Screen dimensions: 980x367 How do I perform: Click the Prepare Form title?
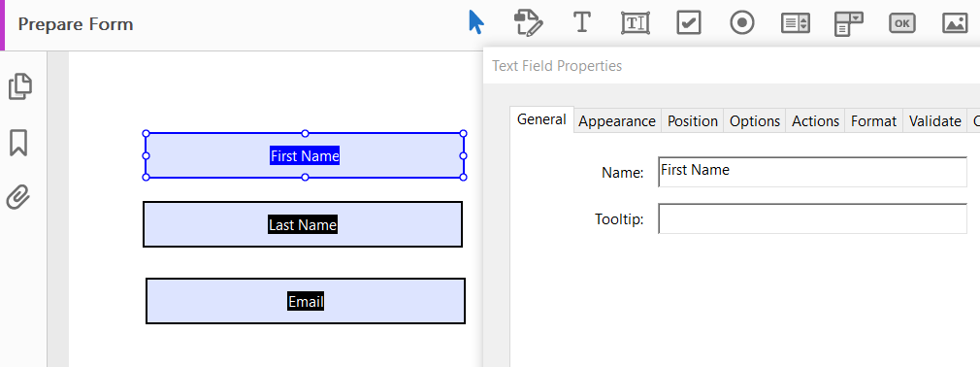click(x=76, y=24)
